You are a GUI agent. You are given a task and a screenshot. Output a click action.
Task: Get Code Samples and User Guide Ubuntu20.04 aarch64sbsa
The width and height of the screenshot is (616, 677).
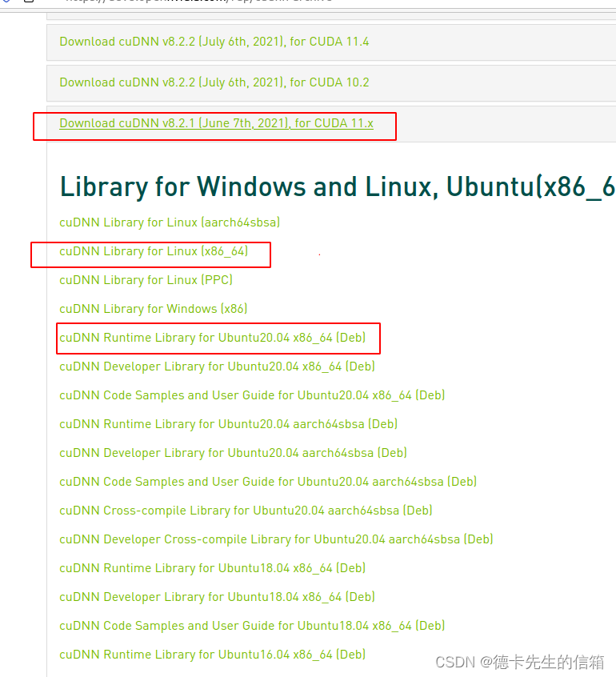268,482
